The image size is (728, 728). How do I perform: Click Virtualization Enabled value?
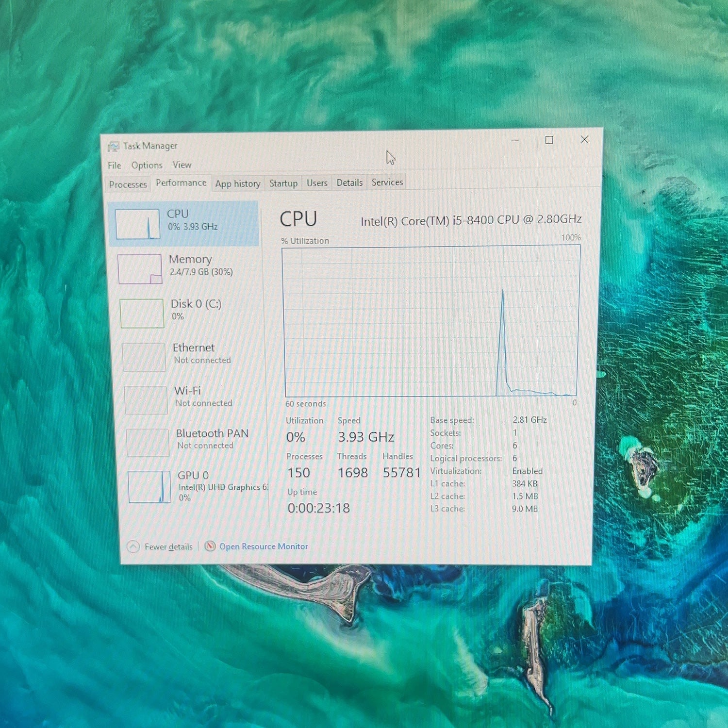[528, 471]
